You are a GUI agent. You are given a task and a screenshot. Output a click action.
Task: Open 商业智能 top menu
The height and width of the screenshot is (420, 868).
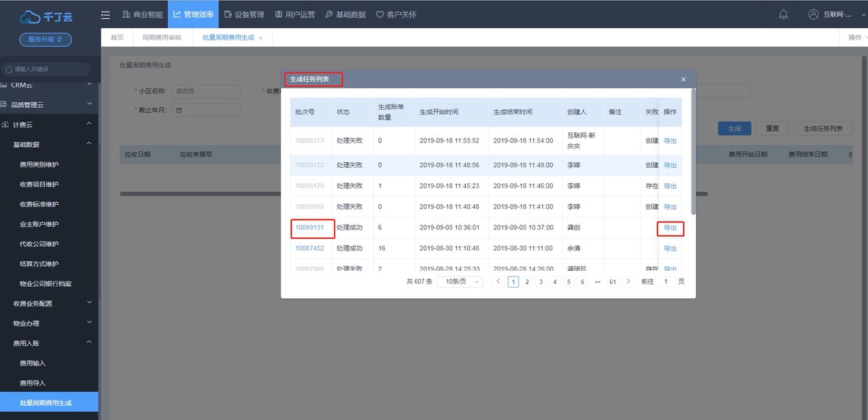click(142, 14)
